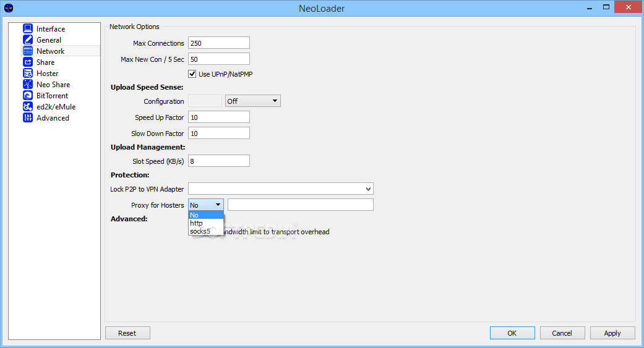Click the Apply button
The height and width of the screenshot is (348, 644).
pyautogui.click(x=612, y=333)
